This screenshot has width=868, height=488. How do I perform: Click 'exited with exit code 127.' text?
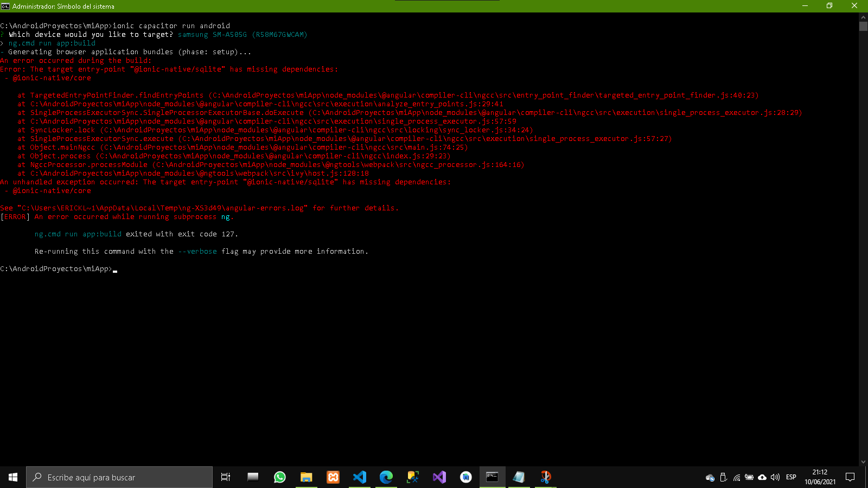click(x=182, y=234)
